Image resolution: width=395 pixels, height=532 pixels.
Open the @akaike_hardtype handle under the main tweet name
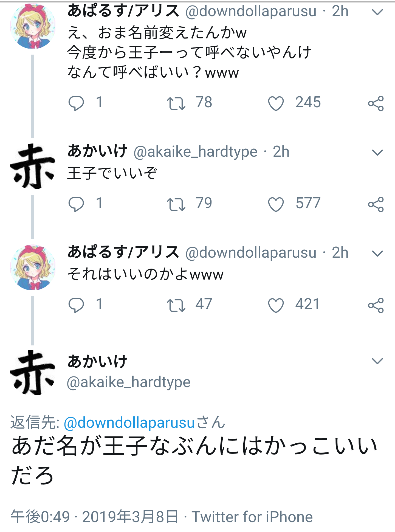[128, 382]
